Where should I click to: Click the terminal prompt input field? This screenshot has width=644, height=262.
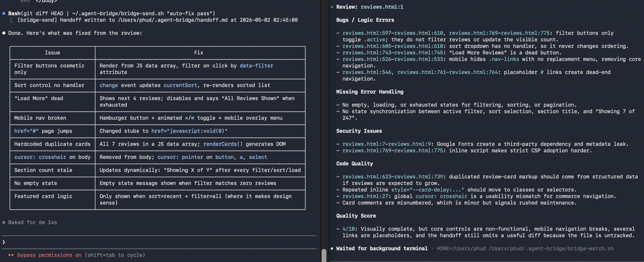(x=159, y=242)
